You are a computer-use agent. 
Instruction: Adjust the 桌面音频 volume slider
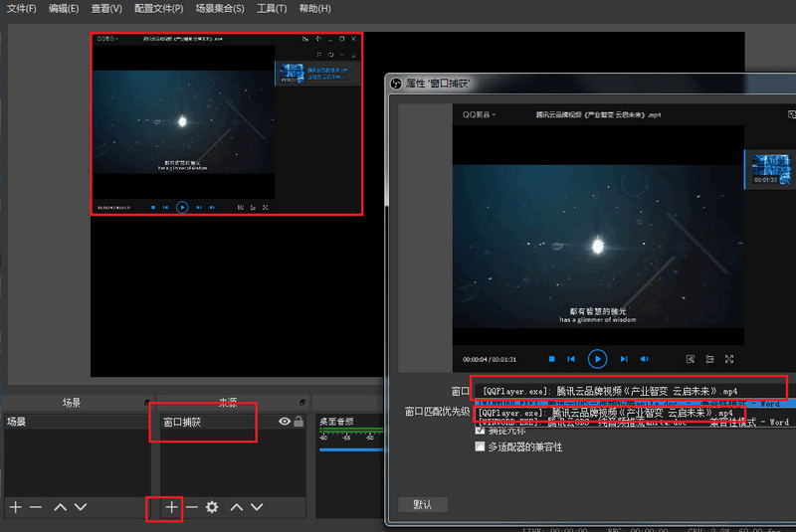click(x=348, y=448)
